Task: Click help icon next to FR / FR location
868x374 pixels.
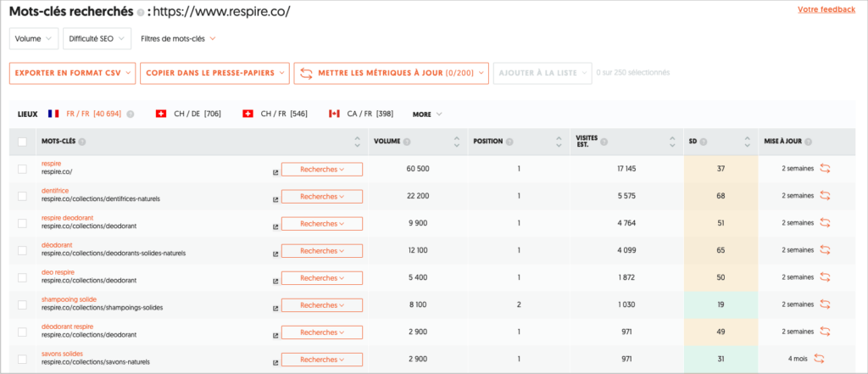Action: 130,114
